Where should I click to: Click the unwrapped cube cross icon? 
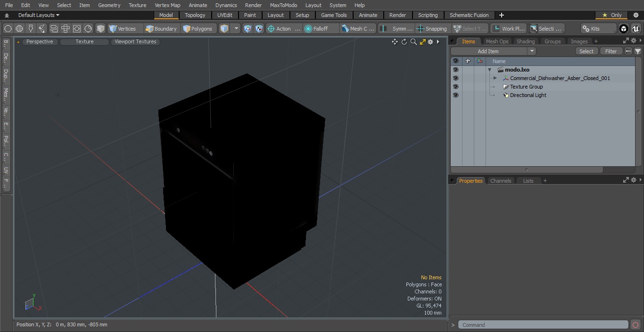pyautogui.click(x=66, y=29)
